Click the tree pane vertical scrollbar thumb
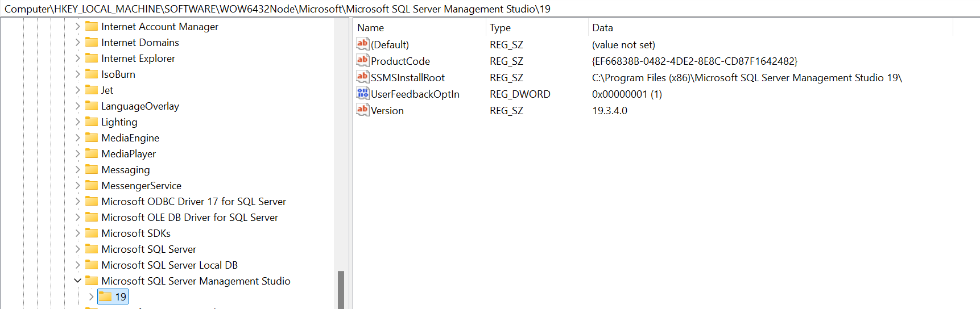Image resolution: width=980 pixels, height=309 pixels. point(341,289)
